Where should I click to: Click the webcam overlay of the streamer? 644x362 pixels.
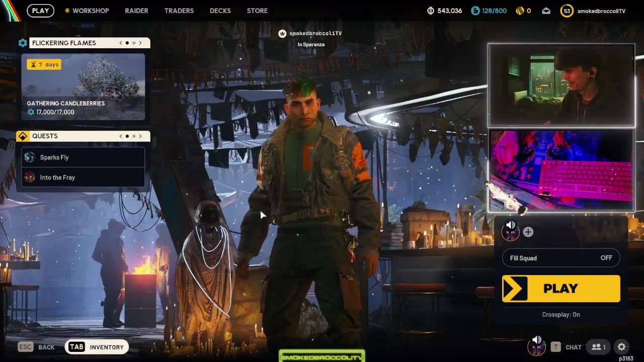click(x=561, y=84)
